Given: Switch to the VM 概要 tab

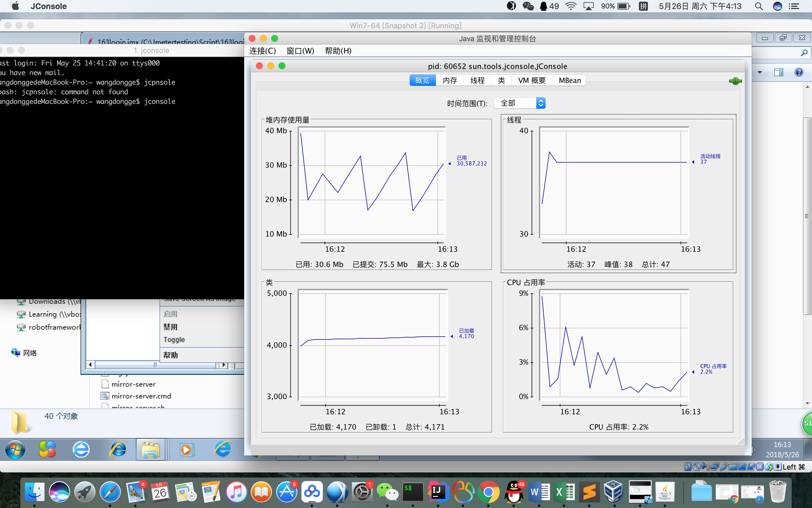Looking at the screenshot, I should [x=532, y=80].
